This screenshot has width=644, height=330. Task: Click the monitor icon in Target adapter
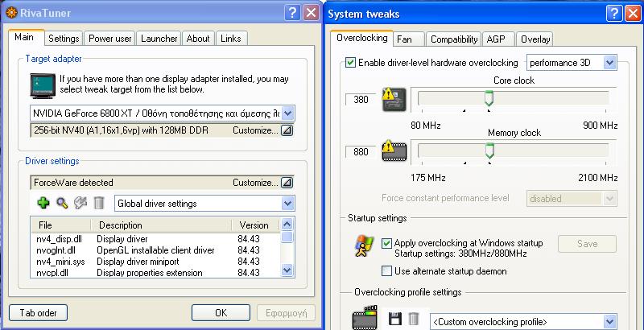[x=43, y=85]
